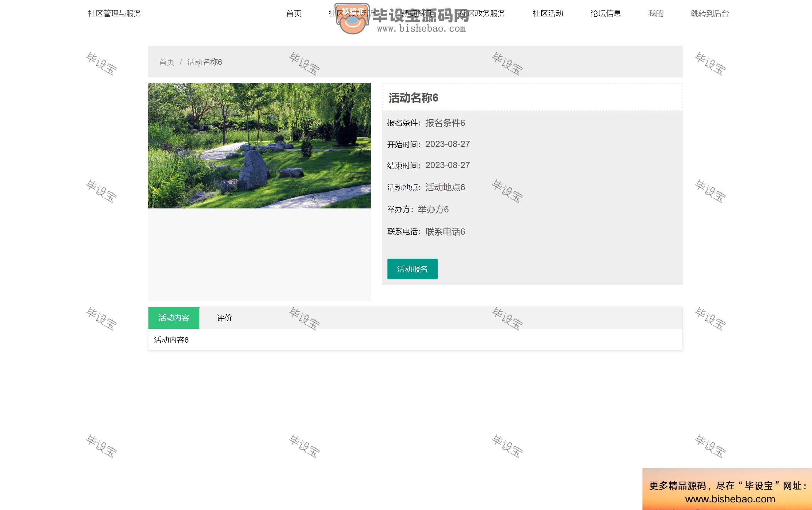Viewport: 812px width, 510px height.
Task: Click the 联系电话6 phone text
Action: (x=445, y=232)
